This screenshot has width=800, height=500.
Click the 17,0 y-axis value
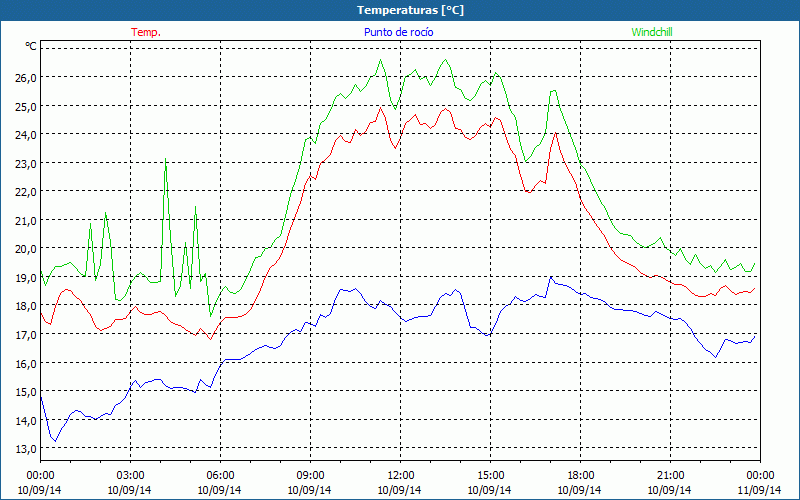(27, 335)
